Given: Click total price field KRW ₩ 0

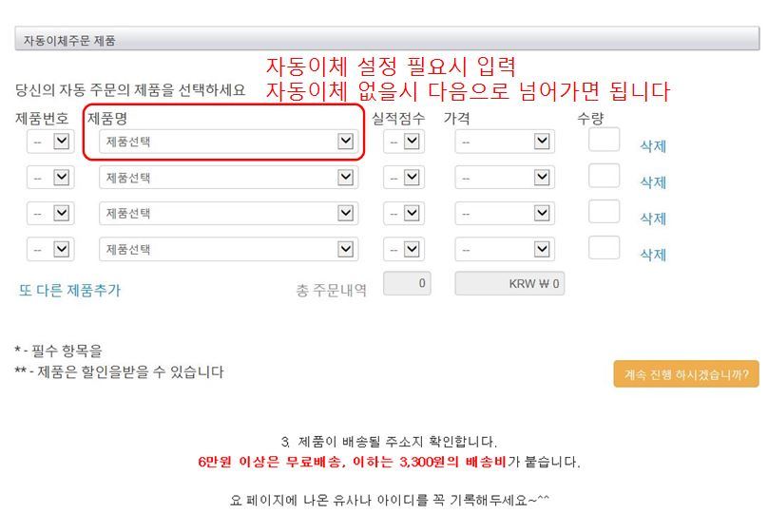Looking at the screenshot, I should [x=509, y=283].
